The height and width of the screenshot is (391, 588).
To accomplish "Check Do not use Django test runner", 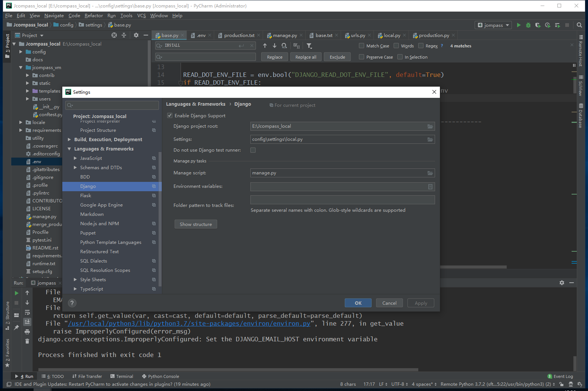I will click(x=253, y=150).
